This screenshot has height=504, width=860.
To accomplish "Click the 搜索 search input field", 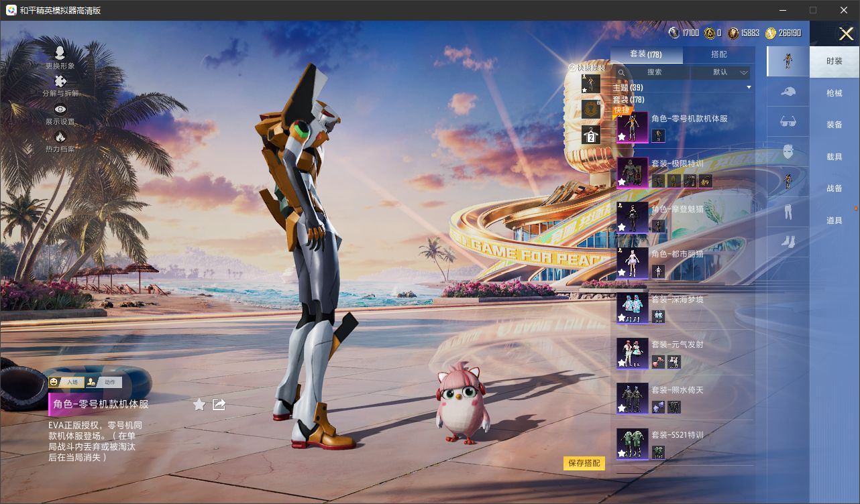I will 653,72.
